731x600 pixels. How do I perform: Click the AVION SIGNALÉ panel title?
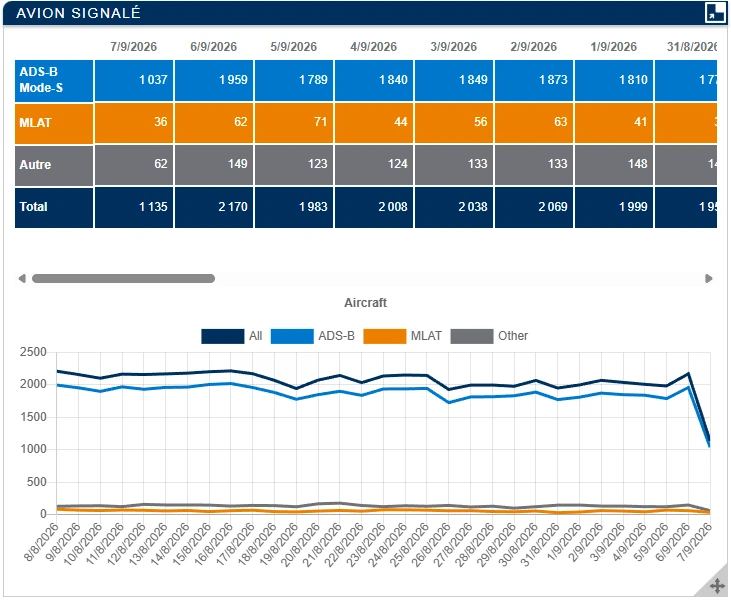click(78, 13)
